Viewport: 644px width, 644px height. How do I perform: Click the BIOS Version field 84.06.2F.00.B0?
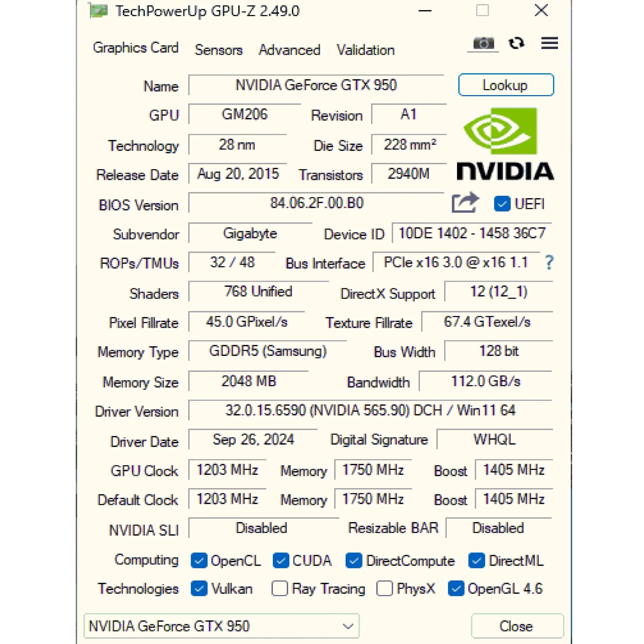[316, 203]
